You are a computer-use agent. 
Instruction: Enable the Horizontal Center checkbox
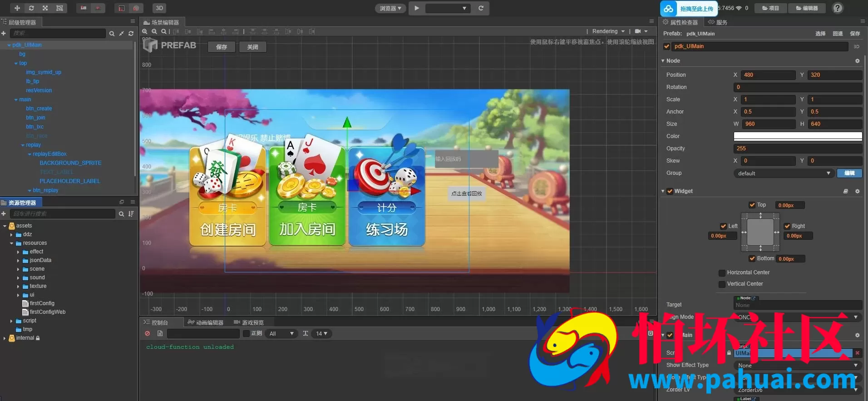pyautogui.click(x=722, y=273)
